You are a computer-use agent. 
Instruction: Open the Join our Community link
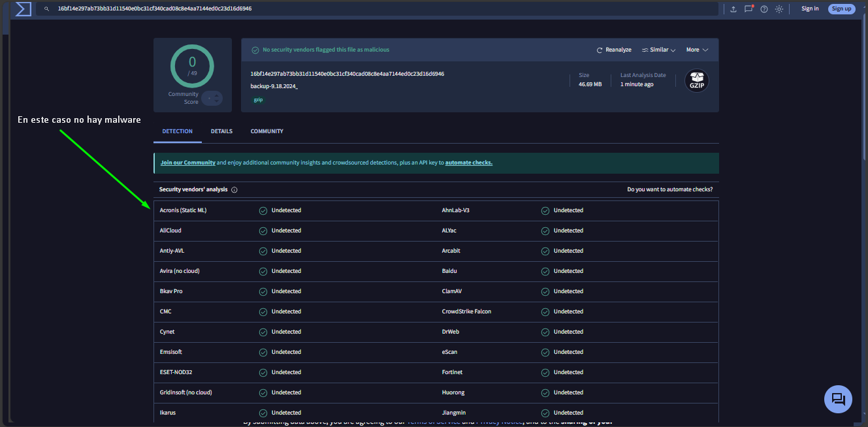pyautogui.click(x=187, y=162)
